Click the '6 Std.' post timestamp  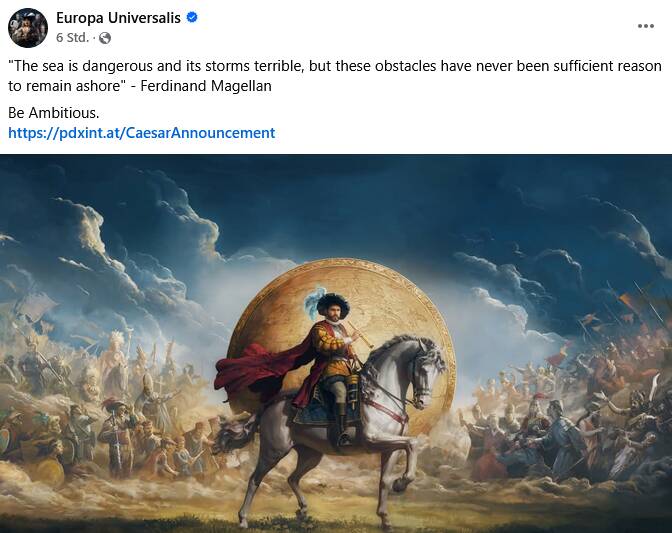point(72,38)
